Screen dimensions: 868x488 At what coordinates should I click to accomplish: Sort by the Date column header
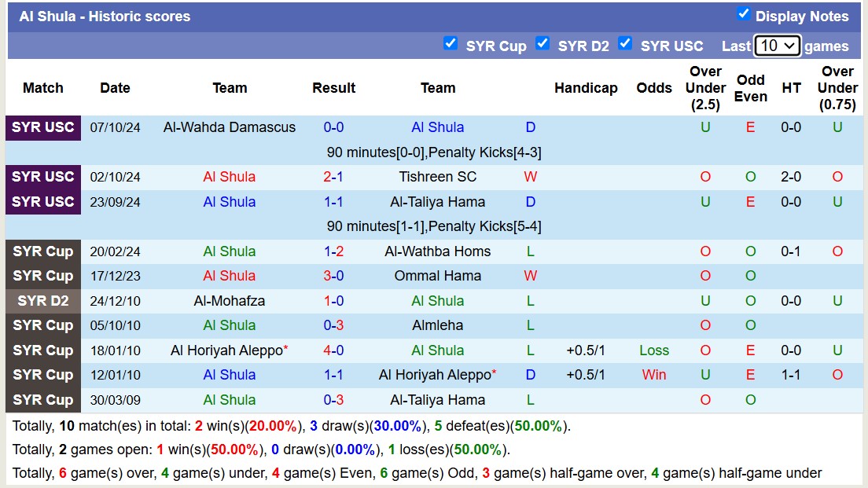point(115,88)
